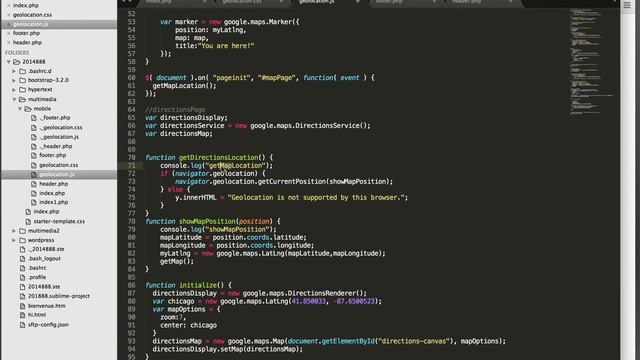The image size is (640, 360).
Task: Click the file icon beside .profile
Action: 22,277
